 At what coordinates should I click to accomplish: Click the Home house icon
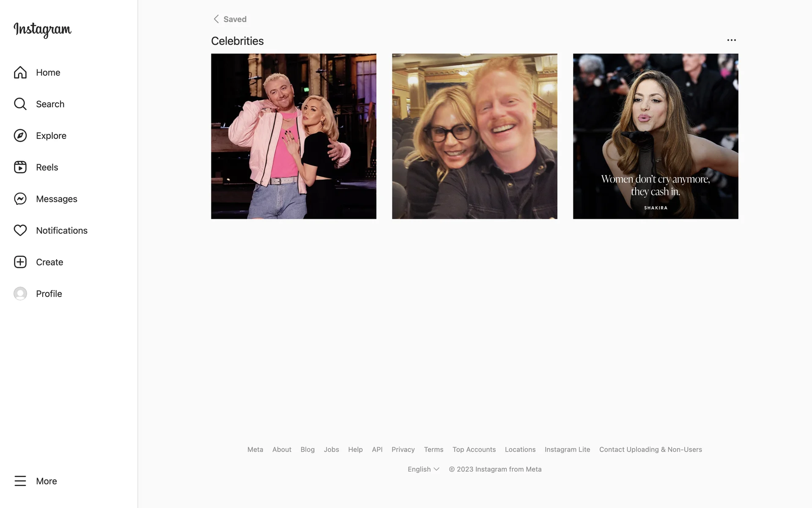pyautogui.click(x=20, y=72)
